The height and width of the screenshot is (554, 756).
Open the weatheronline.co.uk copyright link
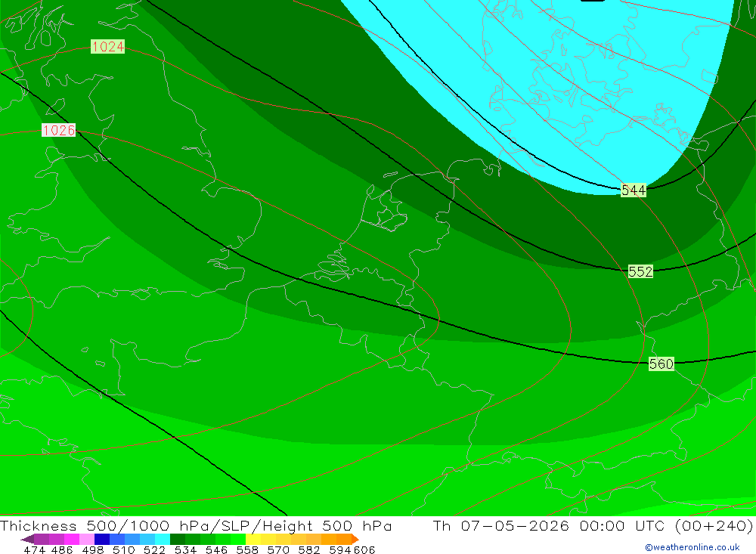(692, 547)
